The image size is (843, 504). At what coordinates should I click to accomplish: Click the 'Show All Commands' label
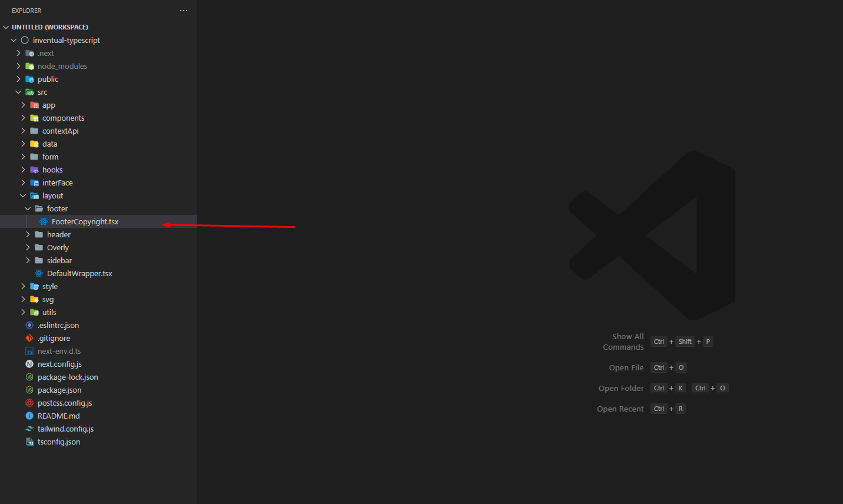[623, 341]
